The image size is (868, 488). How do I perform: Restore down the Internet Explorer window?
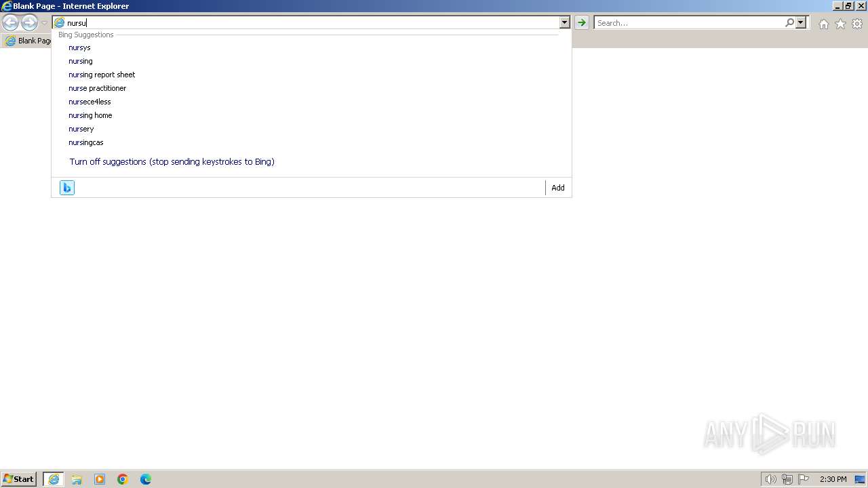point(848,6)
